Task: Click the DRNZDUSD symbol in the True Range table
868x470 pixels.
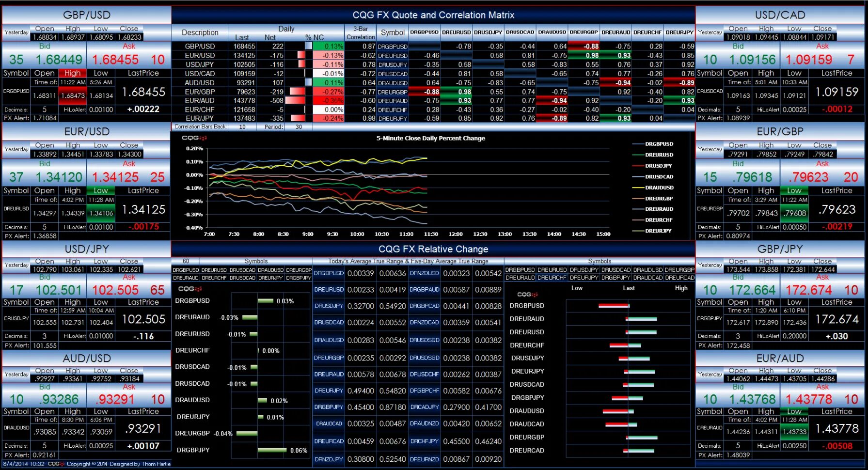Action: [425, 273]
